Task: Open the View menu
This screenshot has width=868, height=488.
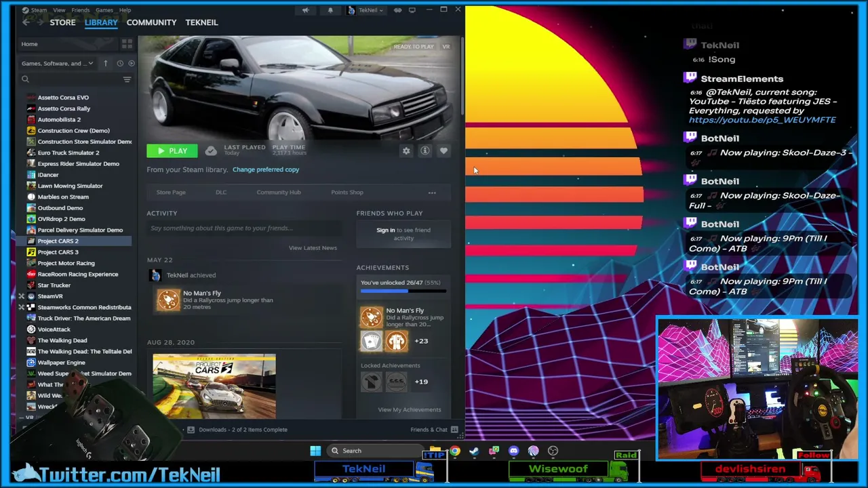Action: pyautogui.click(x=59, y=10)
